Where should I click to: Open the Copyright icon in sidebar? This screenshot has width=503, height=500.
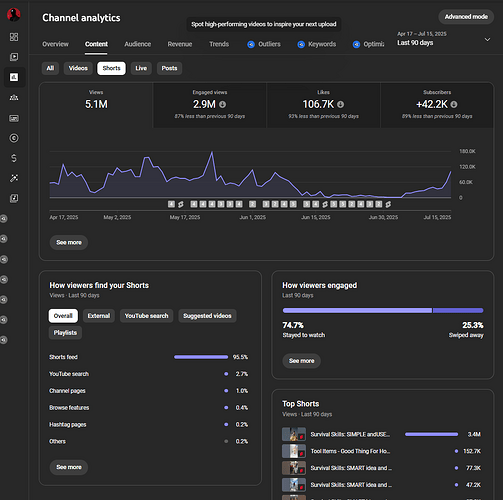point(14,138)
